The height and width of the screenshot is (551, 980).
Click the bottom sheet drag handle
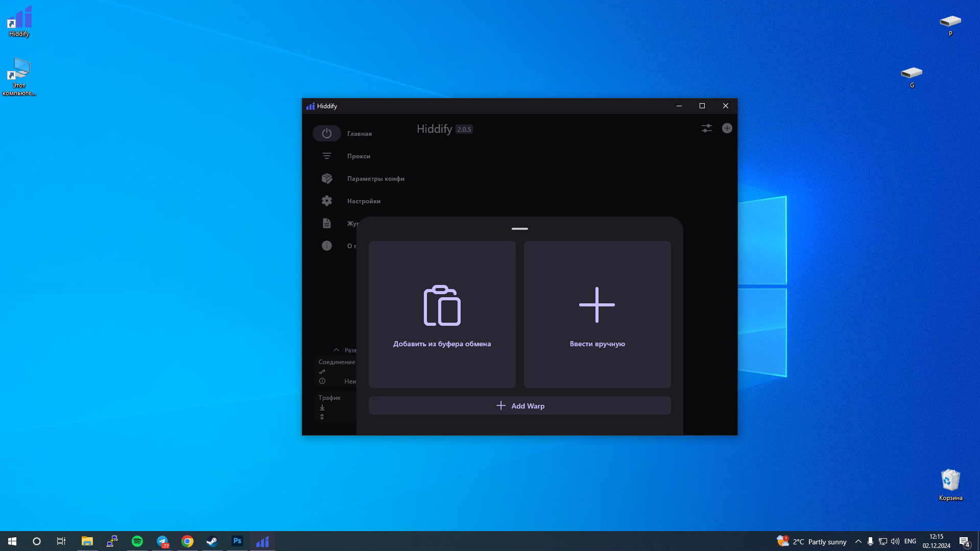point(520,229)
